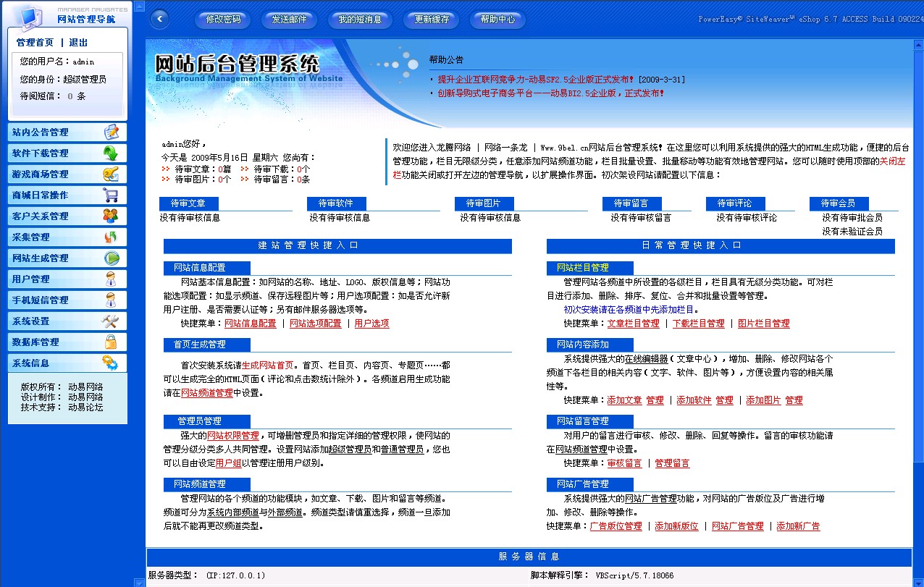Expand the 采集管理 sidebar section
This screenshot has height=587, width=924.
tap(31, 237)
